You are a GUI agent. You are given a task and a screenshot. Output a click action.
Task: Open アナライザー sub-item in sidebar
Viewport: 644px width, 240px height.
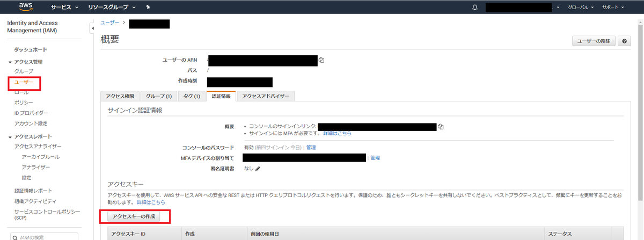tap(36, 167)
